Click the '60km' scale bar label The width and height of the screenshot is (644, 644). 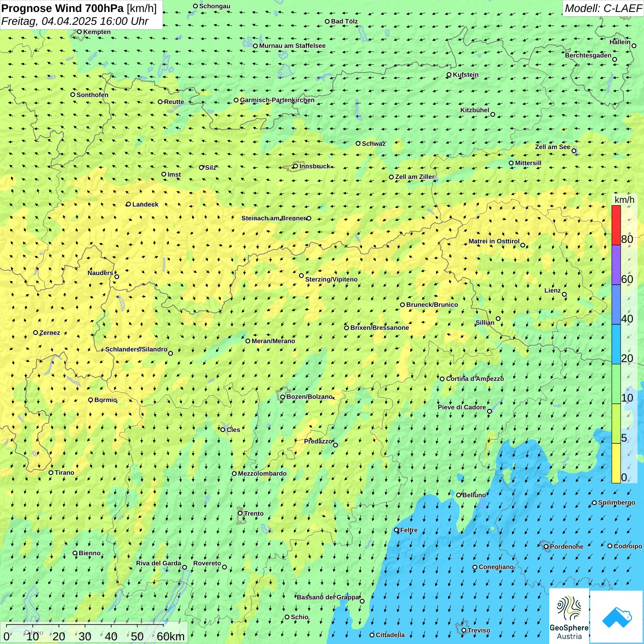pos(171,636)
